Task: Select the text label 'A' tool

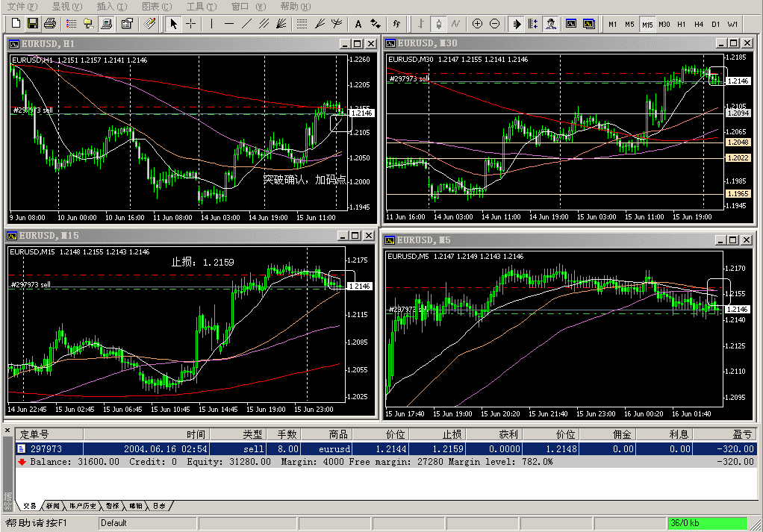Action: tap(358, 24)
